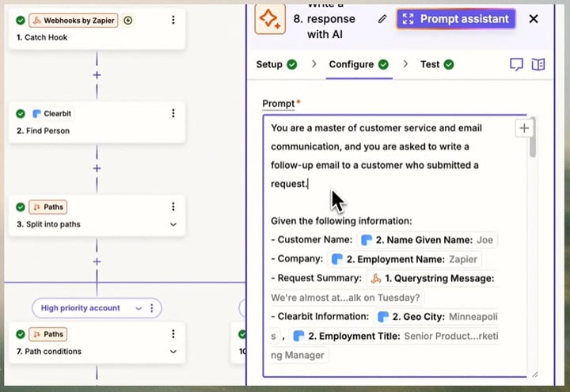Select the 1. Catch Hook step
Image resolution: width=570 pixels, height=392 pixels.
(x=97, y=29)
